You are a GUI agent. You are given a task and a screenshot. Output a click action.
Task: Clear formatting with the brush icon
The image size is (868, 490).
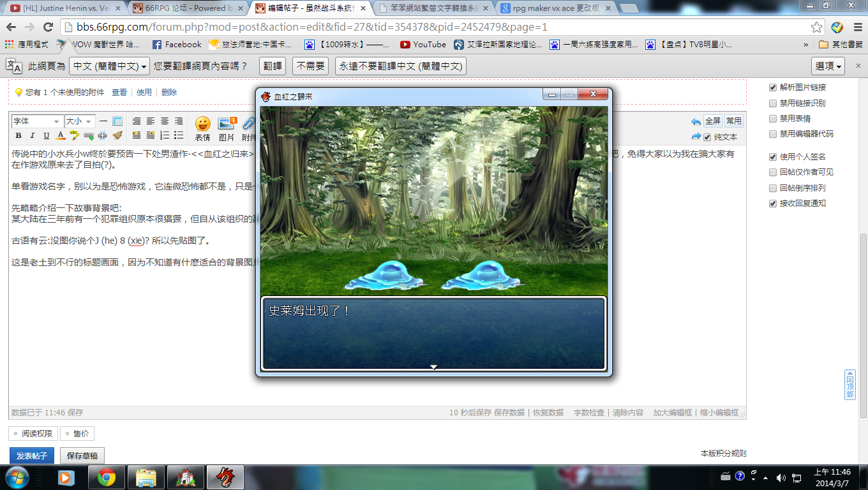[117, 135]
